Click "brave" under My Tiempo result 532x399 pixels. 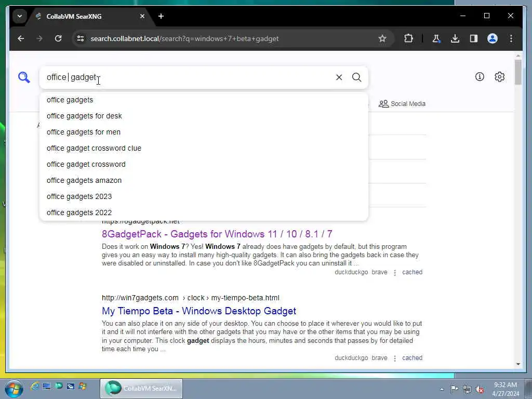(379, 358)
